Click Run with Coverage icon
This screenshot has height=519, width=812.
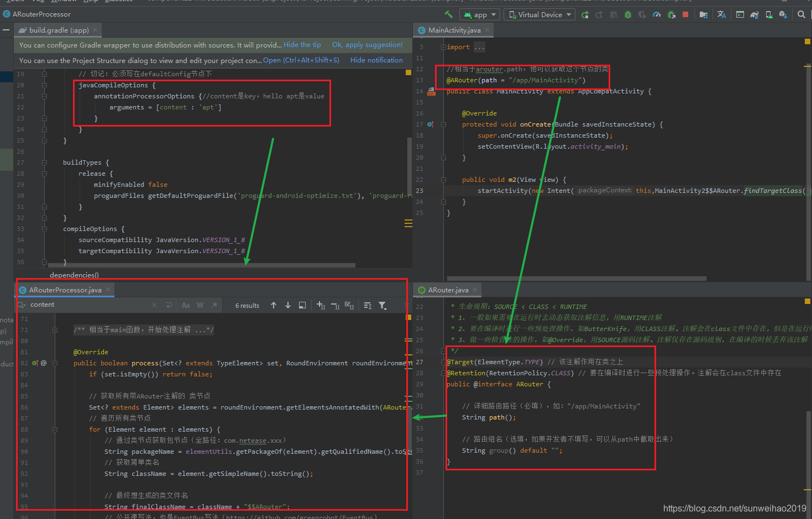pyautogui.click(x=642, y=15)
